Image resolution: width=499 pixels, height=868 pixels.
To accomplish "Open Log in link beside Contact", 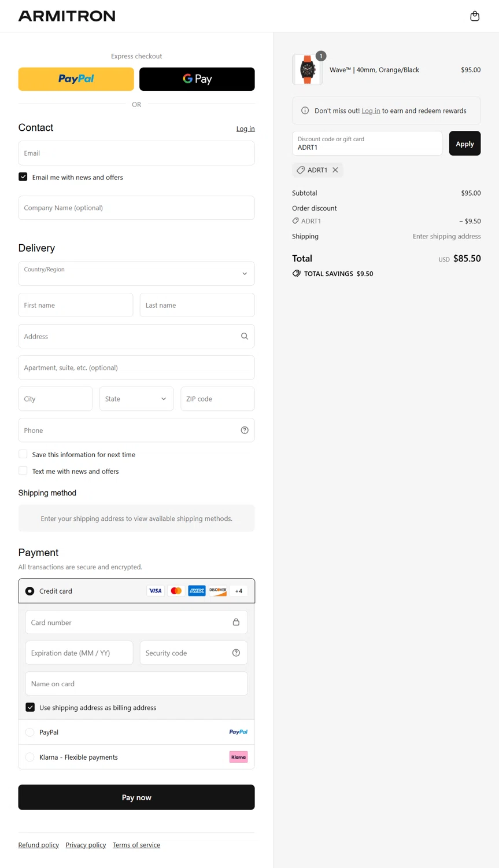I will pyautogui.click(x=245, y=128).
